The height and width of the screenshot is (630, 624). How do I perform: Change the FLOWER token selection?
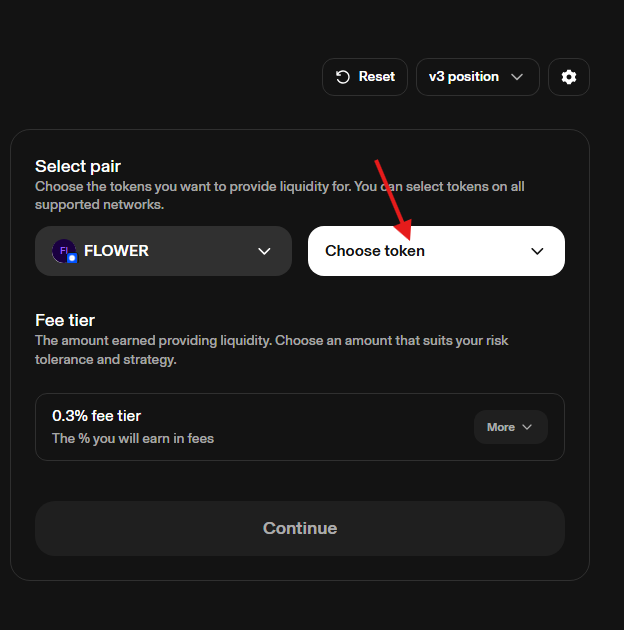(164, 251)
